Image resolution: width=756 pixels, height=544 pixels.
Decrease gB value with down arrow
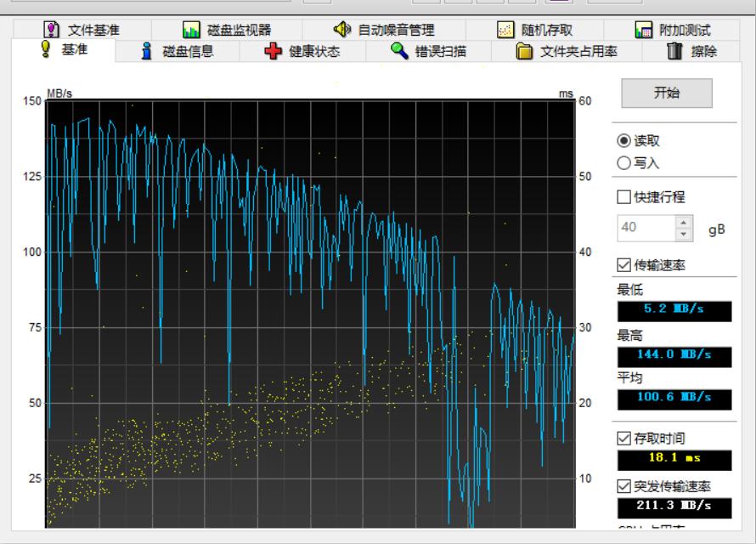pos(684,233)
